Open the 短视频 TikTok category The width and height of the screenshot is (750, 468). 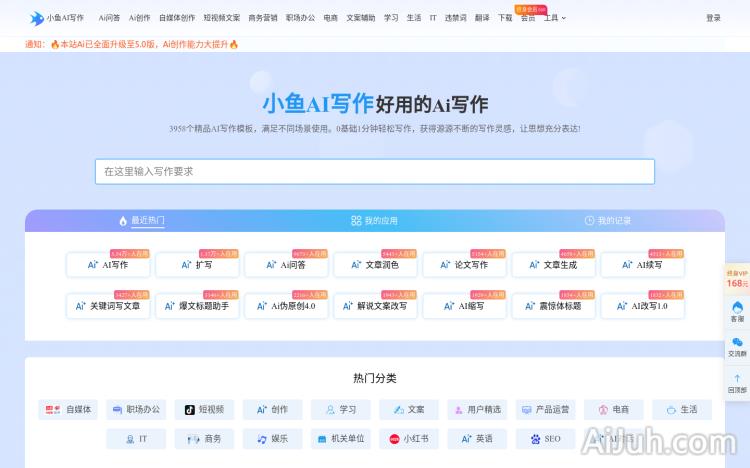coord(190,409)
